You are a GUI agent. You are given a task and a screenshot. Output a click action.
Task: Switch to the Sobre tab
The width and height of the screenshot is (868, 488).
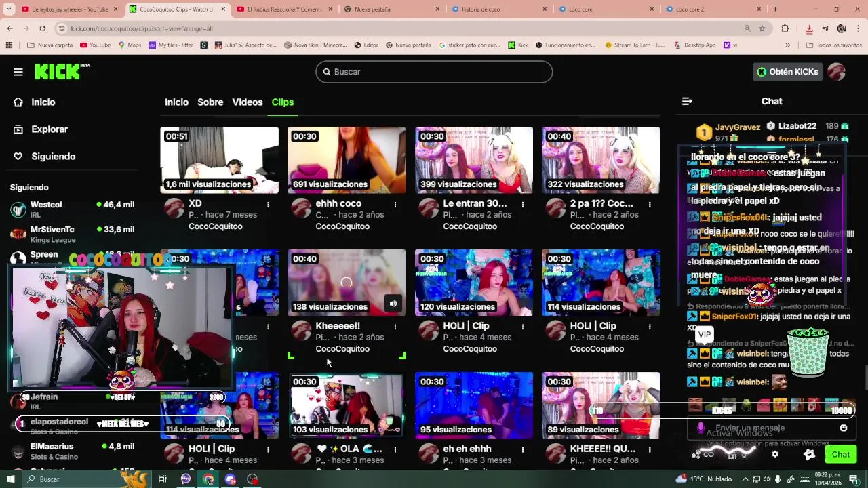click(210, 102)
